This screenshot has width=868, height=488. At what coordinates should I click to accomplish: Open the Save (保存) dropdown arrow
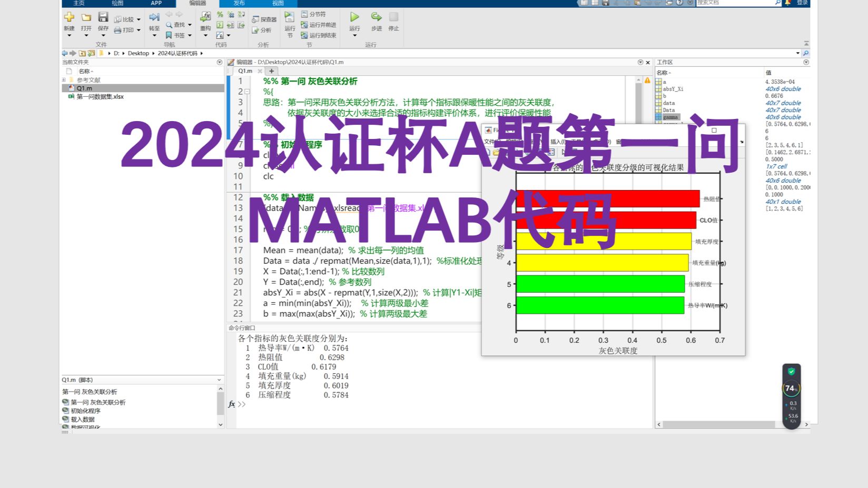click(x=103, y=35)
